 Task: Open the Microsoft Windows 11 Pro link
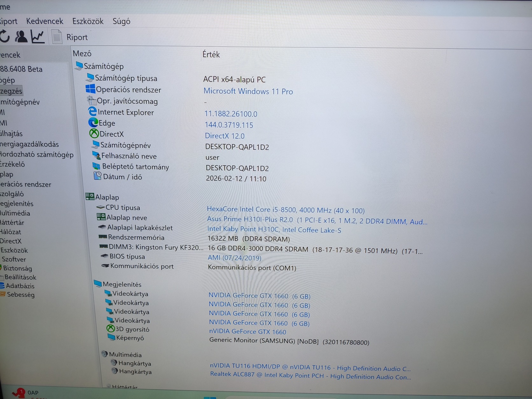click(x=248, y=91)
